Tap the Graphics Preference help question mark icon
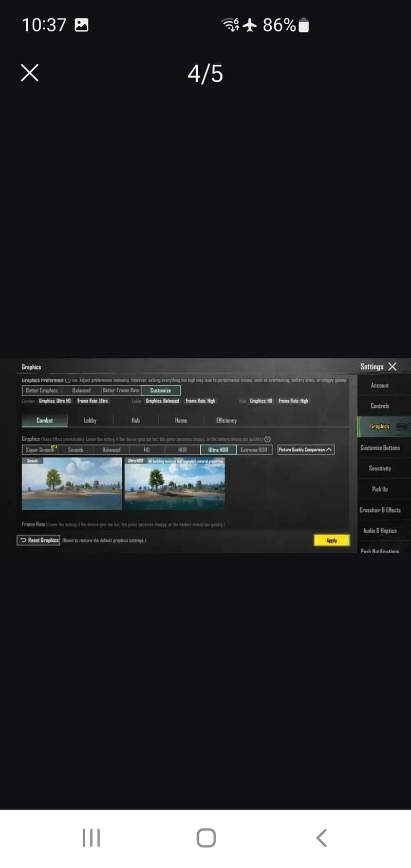This screenshot has height=868, width=411. (x=68, y=381)
